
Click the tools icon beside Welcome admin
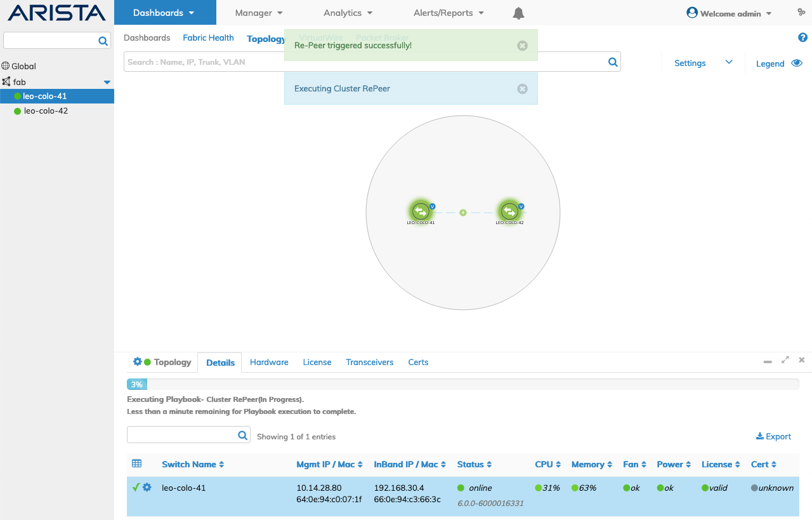[x=801, y=12]
